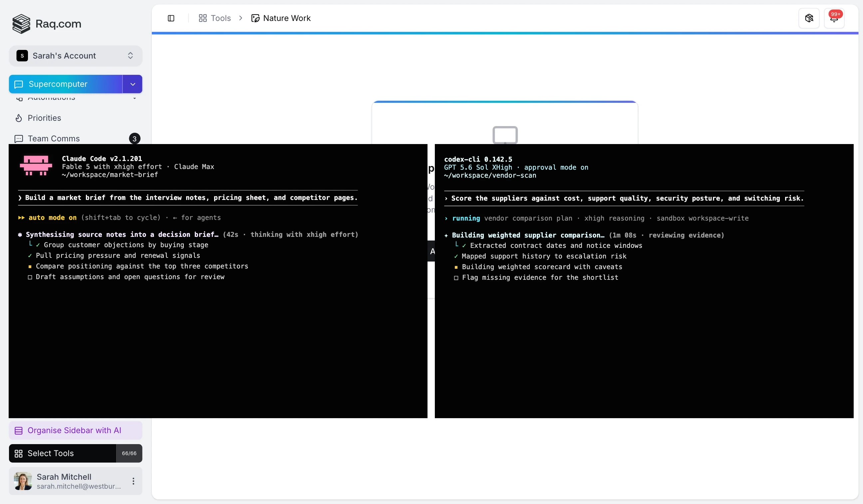
Task: Click the Tools grid icon in breadcrumb
Action: click(x=203, y=18)
